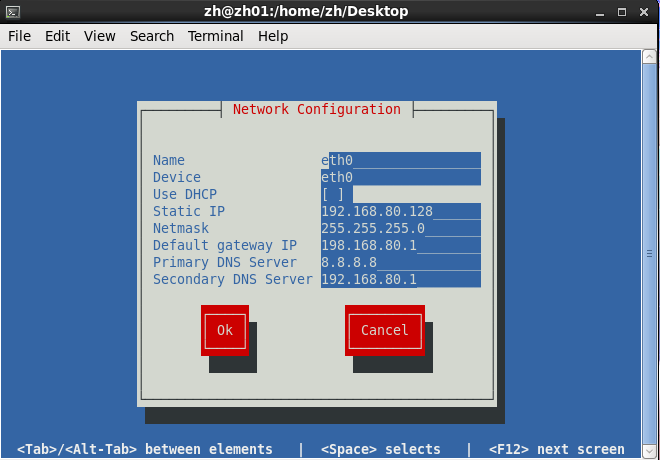Screen dimensions: 660x460
Task: Click the Primary DNS Server field
Action: (401, 262)
